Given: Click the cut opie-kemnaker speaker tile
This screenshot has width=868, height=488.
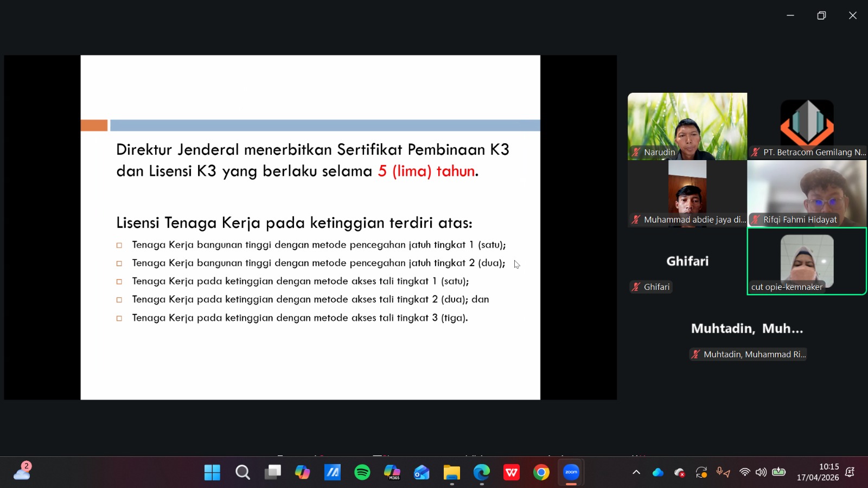Looking at the screenshot, I should tap(807, 261).
